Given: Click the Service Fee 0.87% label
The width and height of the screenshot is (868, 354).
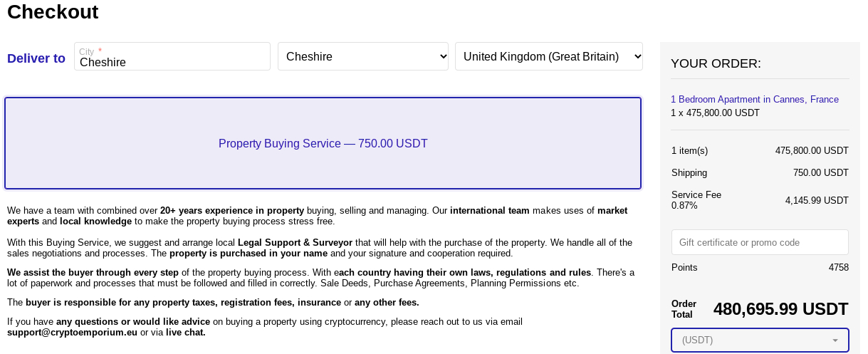Looking at the screenshot, I should pyautogui.click(x=696, y=200).
